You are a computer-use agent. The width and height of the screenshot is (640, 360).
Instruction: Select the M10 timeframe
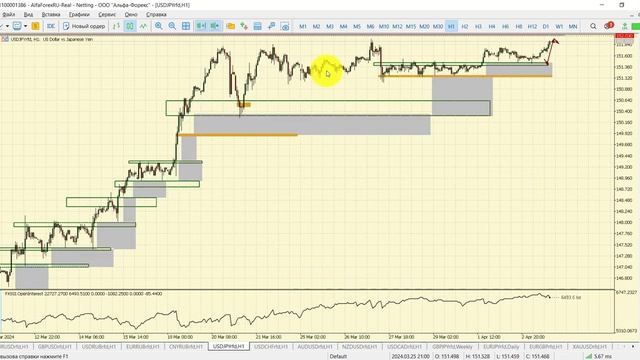(x=384, y=26)
